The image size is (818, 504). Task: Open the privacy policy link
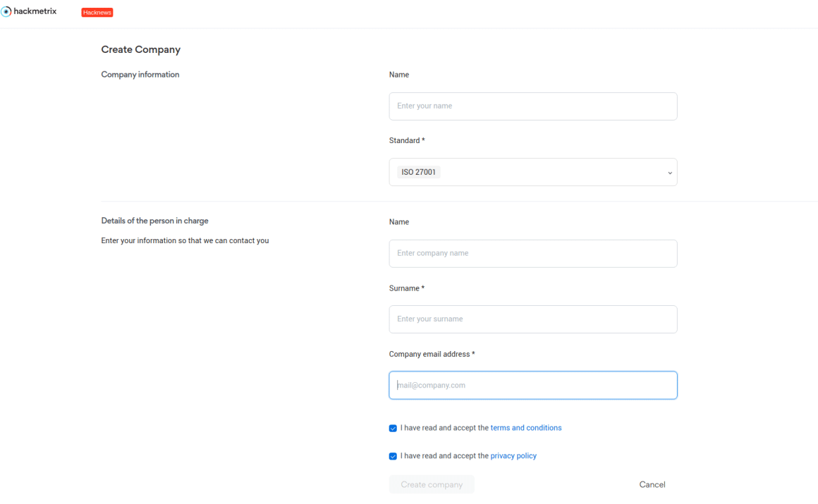[x=513, y=455]
